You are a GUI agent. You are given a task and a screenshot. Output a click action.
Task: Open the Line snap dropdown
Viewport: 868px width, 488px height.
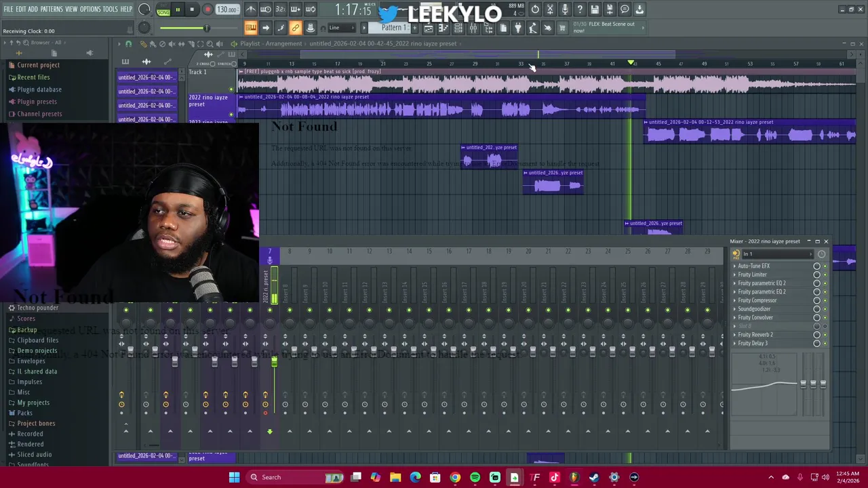click(x=342, y=28)
